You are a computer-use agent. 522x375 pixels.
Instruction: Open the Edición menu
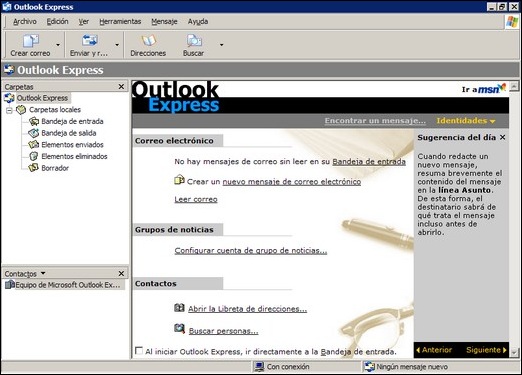[57, 22]
